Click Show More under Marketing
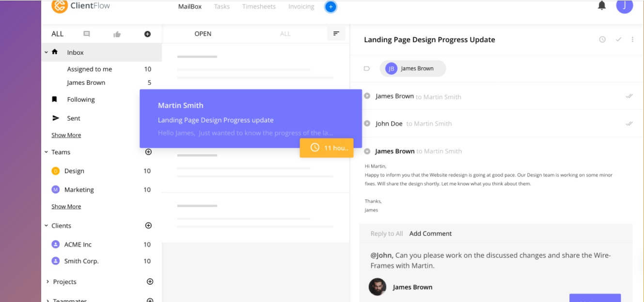644x302 pixels. [x=66, y=207]
